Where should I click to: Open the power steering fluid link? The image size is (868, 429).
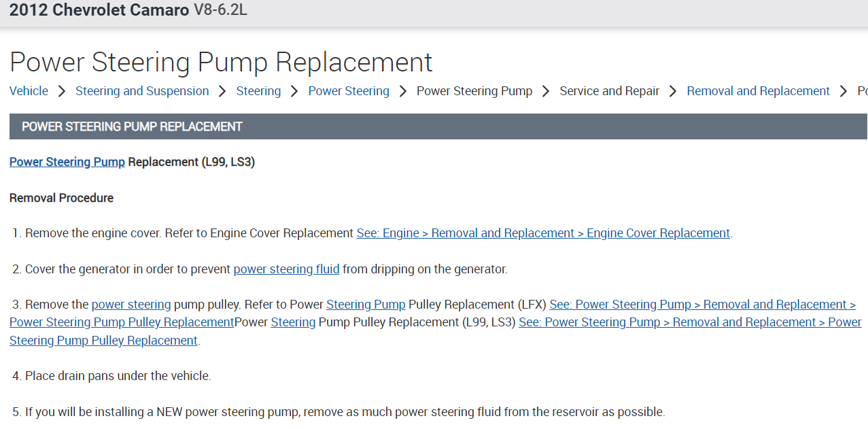(285, 269)
